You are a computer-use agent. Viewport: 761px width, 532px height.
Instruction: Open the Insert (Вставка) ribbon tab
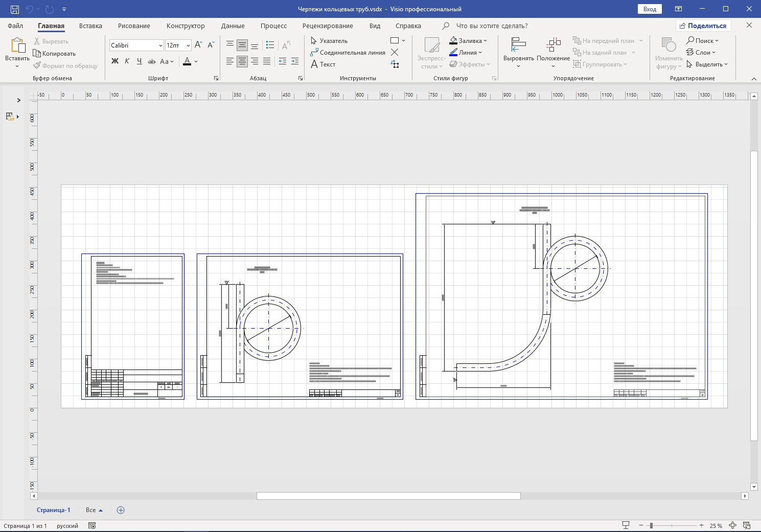(90, 26)
